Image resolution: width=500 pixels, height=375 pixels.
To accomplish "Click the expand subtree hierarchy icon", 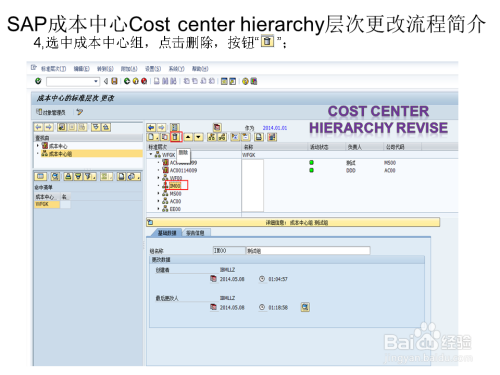I will [x=211, y=137].
